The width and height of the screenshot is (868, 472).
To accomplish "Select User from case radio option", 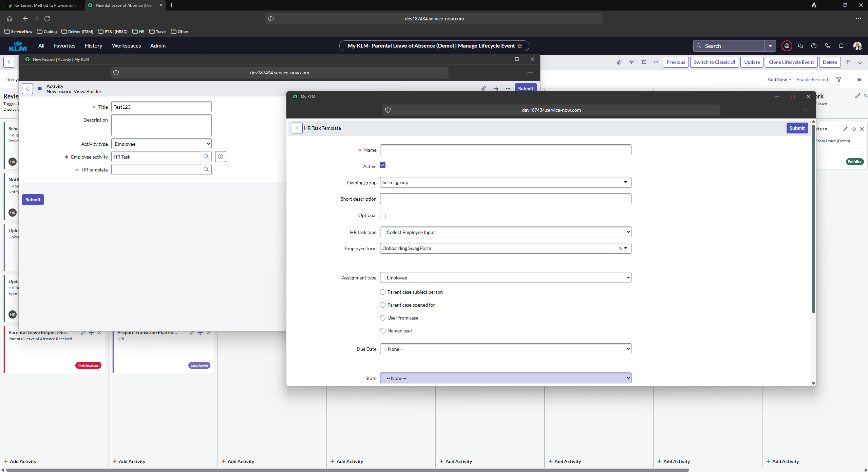I will point(383,318).
